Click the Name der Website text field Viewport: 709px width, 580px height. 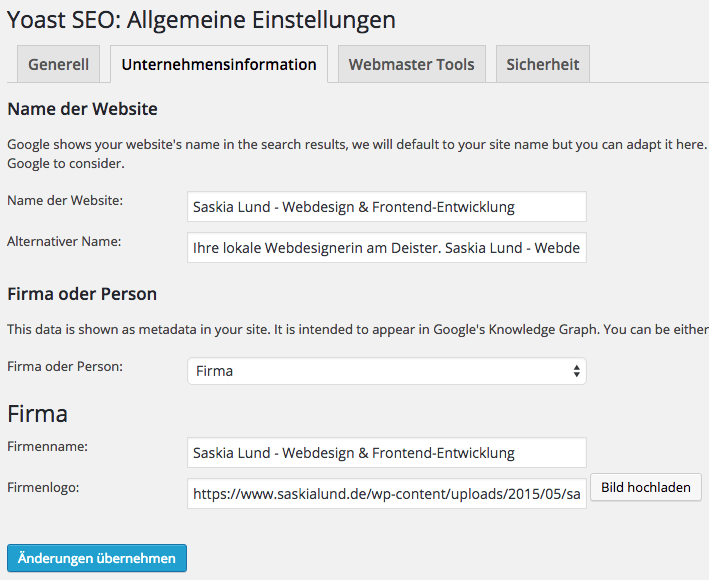386,207
